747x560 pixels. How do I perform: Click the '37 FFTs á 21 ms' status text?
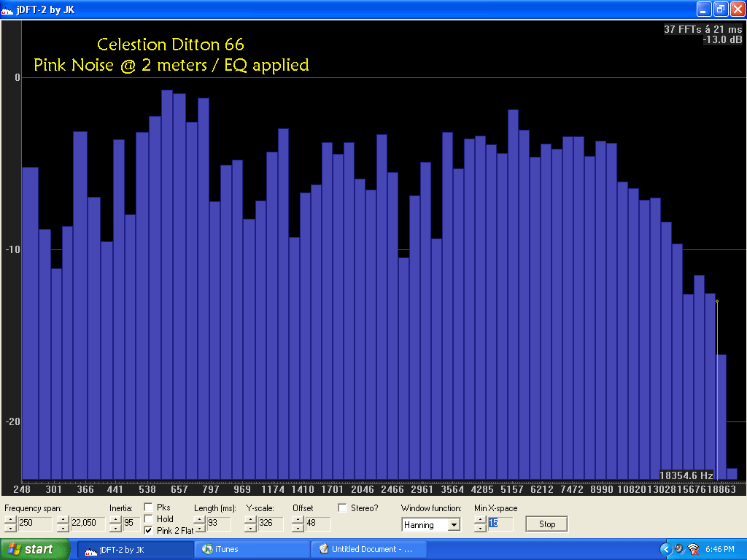(x=703, y=29)
